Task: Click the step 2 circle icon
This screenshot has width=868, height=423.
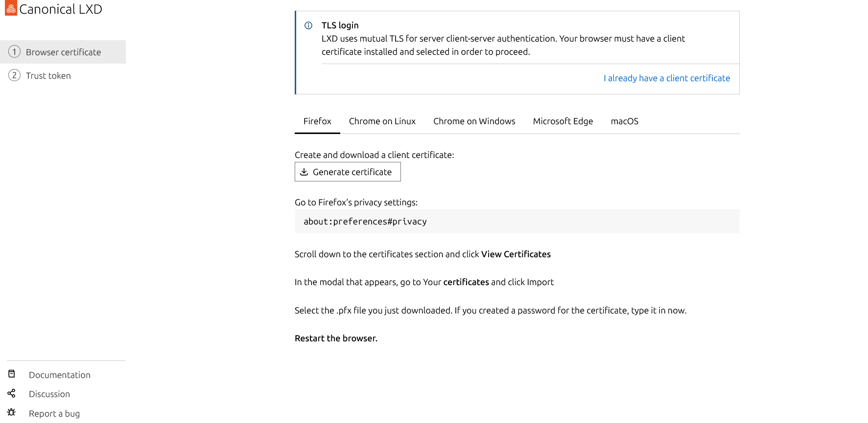Action: (14, 75)
